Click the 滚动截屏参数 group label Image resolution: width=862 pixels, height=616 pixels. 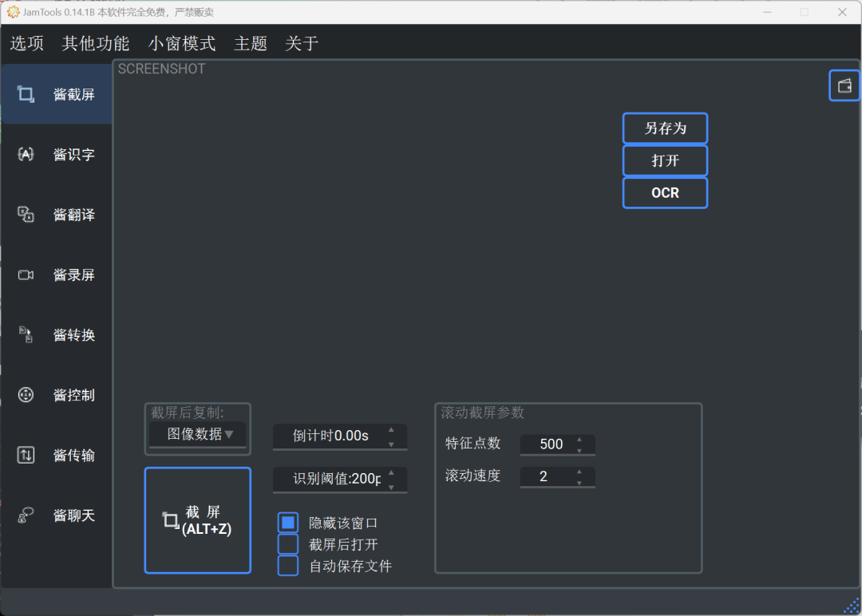pos(483,413)
